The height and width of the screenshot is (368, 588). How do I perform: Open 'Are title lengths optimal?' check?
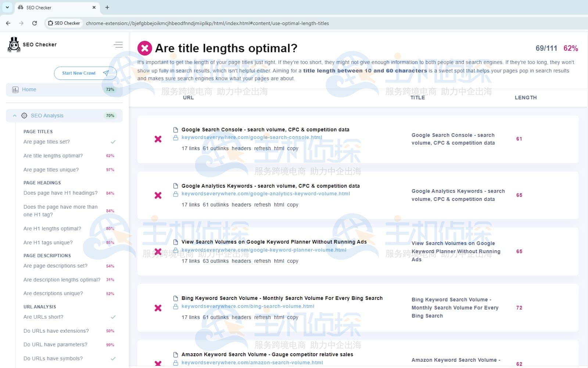[53, 156]
